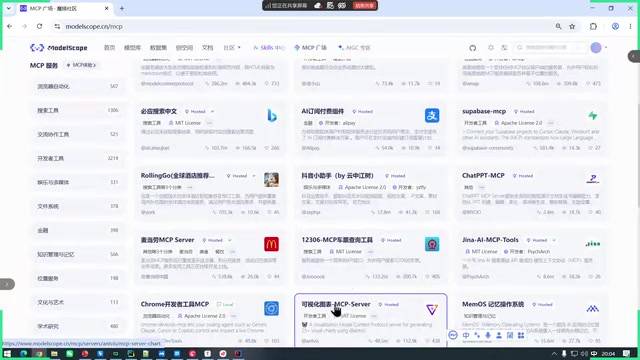Expand Hosted chevron on Jina-AI-MCP-Tools card
The width and height of the screenshot is (640, 360).
click(x=554, y=240)
